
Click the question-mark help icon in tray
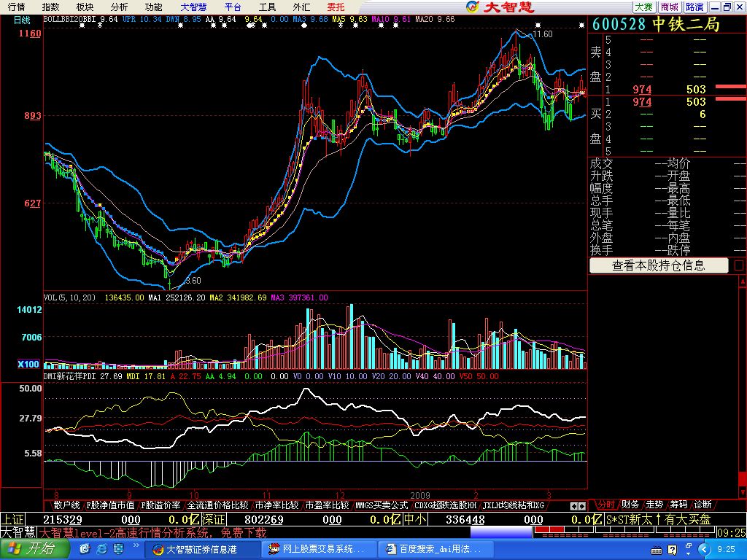[673, 550]
